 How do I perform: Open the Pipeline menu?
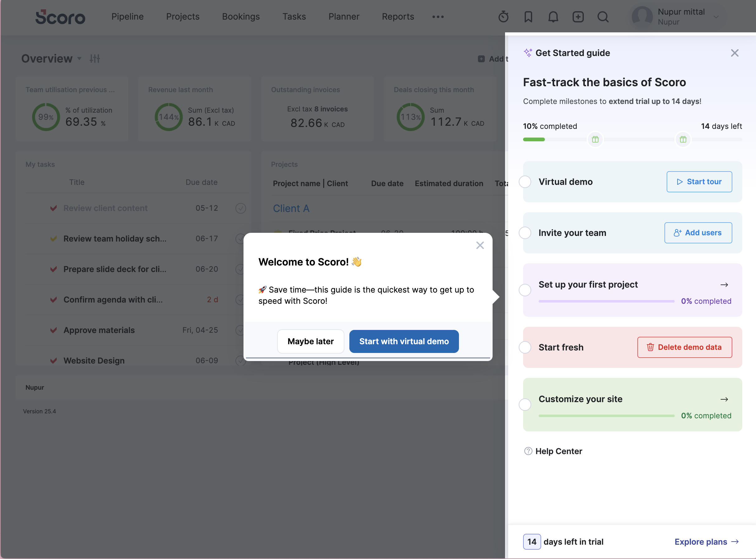point(127,16)
